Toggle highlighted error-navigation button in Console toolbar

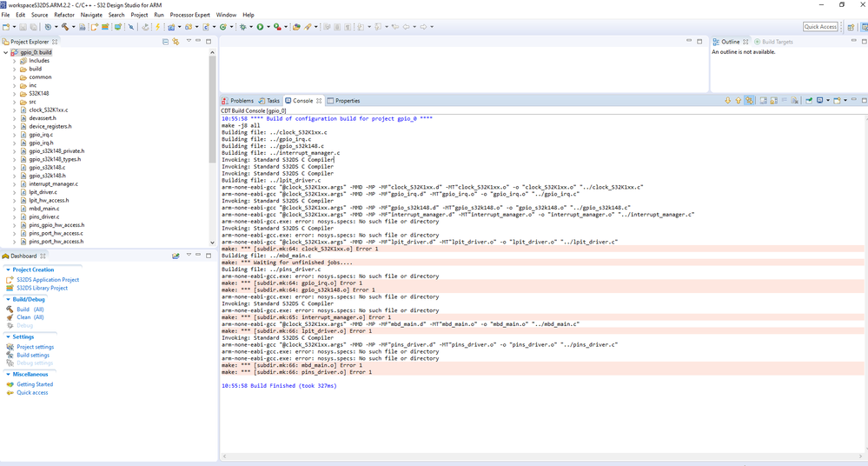[x=750, y=100]
